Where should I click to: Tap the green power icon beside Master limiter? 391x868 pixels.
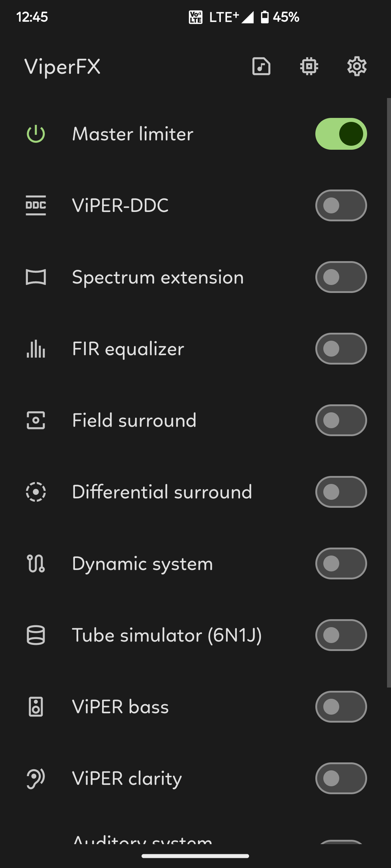pos(36,134)
